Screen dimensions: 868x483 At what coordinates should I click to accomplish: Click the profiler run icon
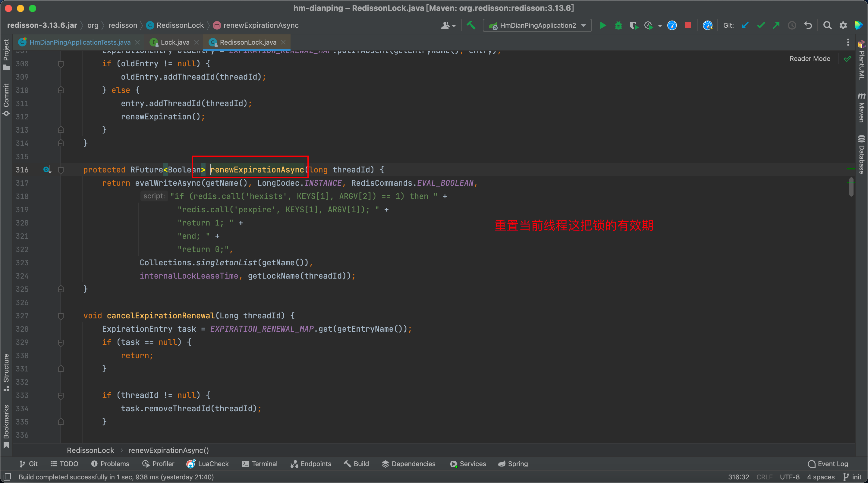click(648, 25)
